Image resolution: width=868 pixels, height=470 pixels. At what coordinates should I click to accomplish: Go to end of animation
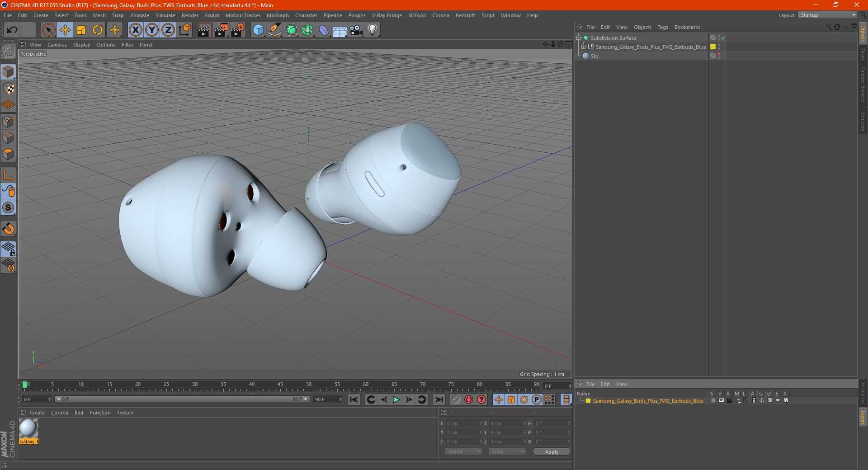[439, 399]
